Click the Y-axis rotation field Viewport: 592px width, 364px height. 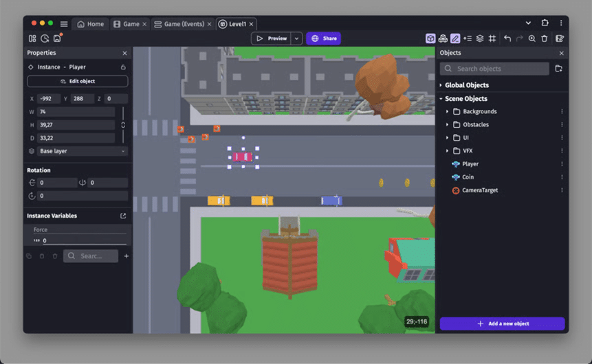tap(108, 183)
